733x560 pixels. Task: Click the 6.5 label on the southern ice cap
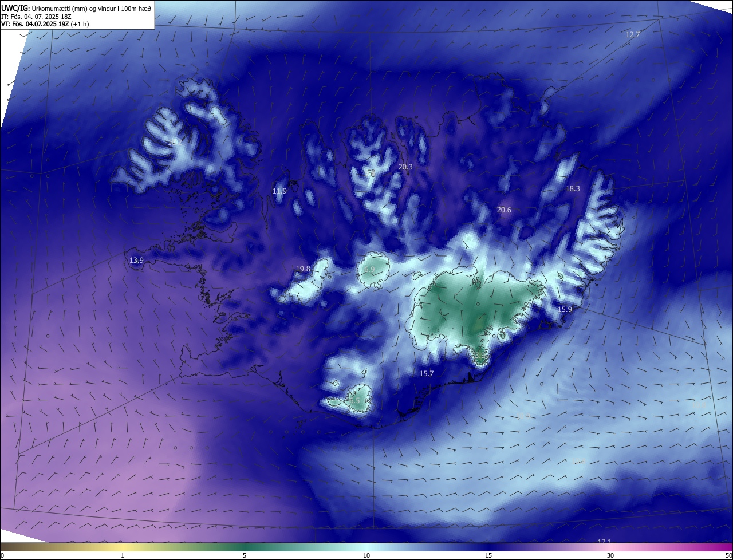pyautogui.click(x=355, y=401)
